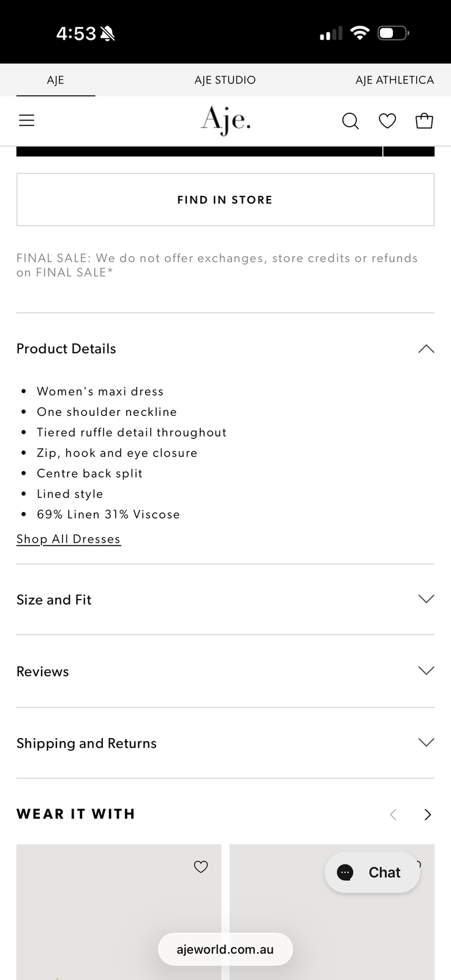Screen dimensions: 451x980
Task: Open wishlist heart icon in header
Action: [387, 121]
